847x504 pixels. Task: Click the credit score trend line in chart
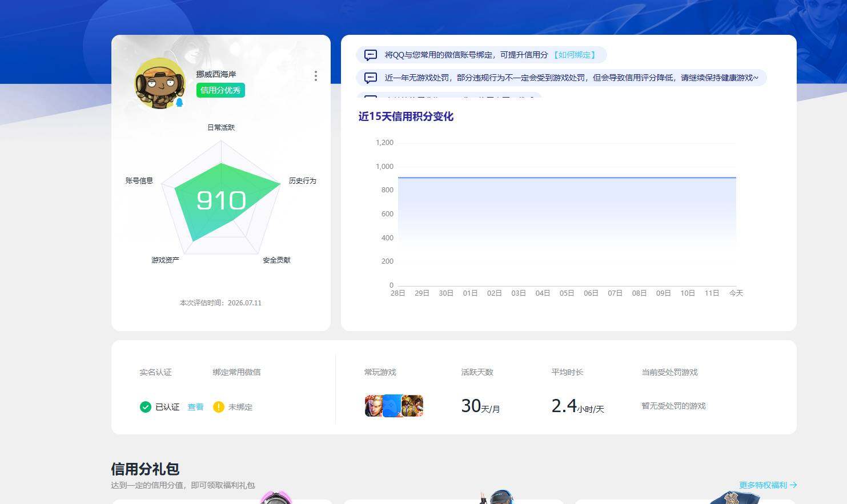point(567,178)
